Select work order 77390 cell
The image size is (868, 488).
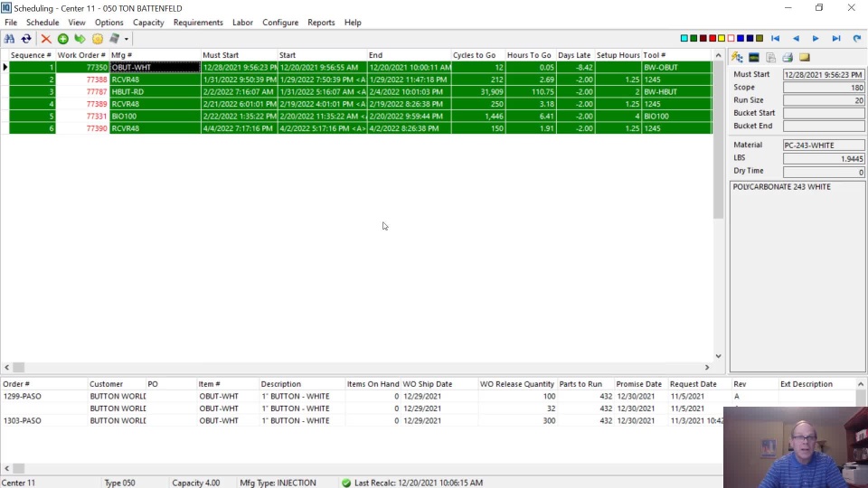point(82,128)
